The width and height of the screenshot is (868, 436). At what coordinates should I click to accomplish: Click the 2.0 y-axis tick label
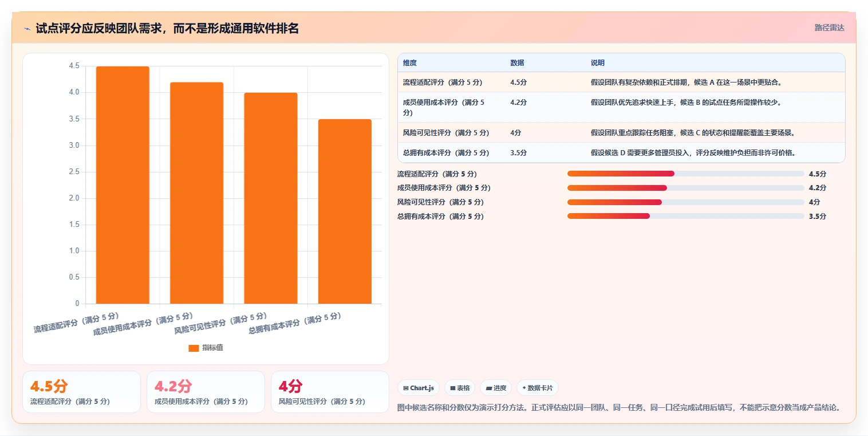click(x=74, y=198)
